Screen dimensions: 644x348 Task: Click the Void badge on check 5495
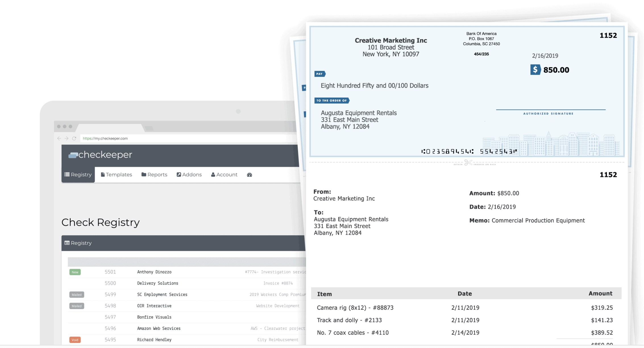point(75,340)
